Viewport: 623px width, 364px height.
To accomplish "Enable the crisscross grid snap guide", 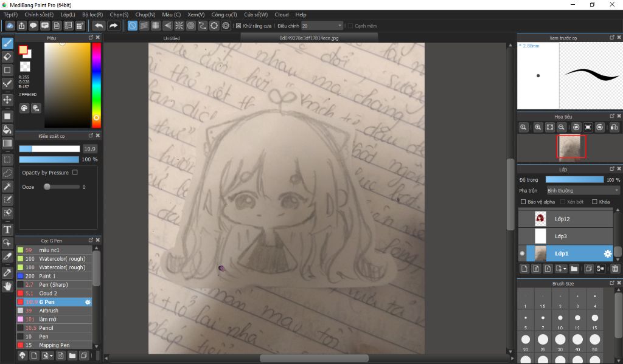I will coord(156,26).
